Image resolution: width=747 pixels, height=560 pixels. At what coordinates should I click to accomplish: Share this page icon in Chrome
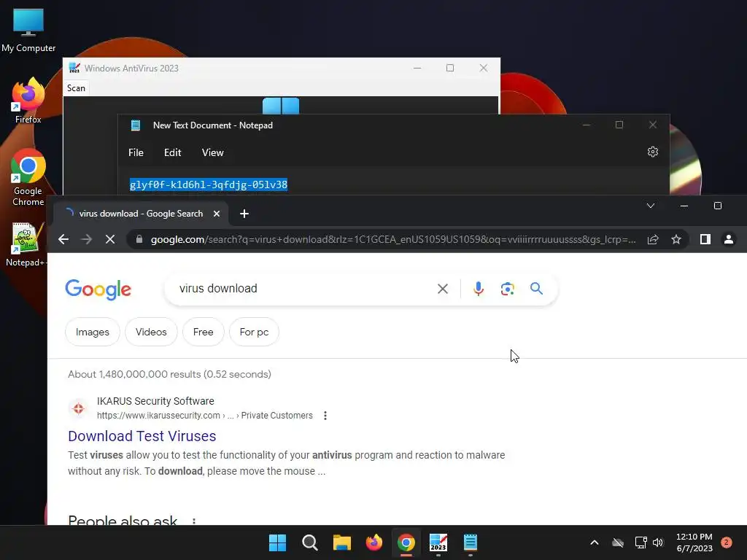tap(653, 239)
